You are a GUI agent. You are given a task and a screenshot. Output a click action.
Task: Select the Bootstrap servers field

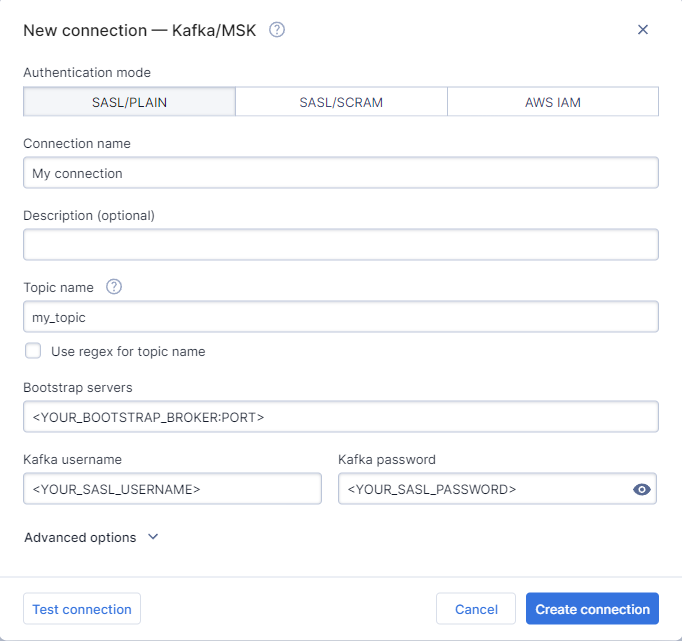point(340,417)
